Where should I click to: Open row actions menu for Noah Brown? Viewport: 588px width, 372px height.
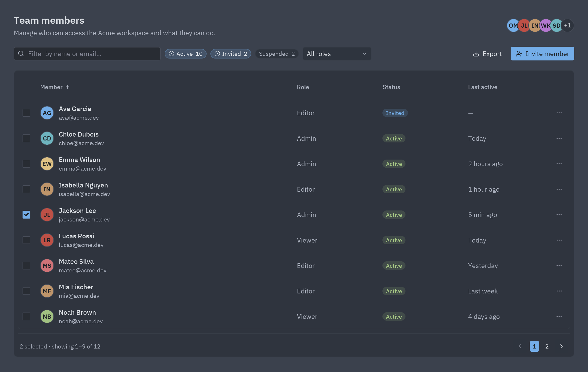[x=559, y=316]
